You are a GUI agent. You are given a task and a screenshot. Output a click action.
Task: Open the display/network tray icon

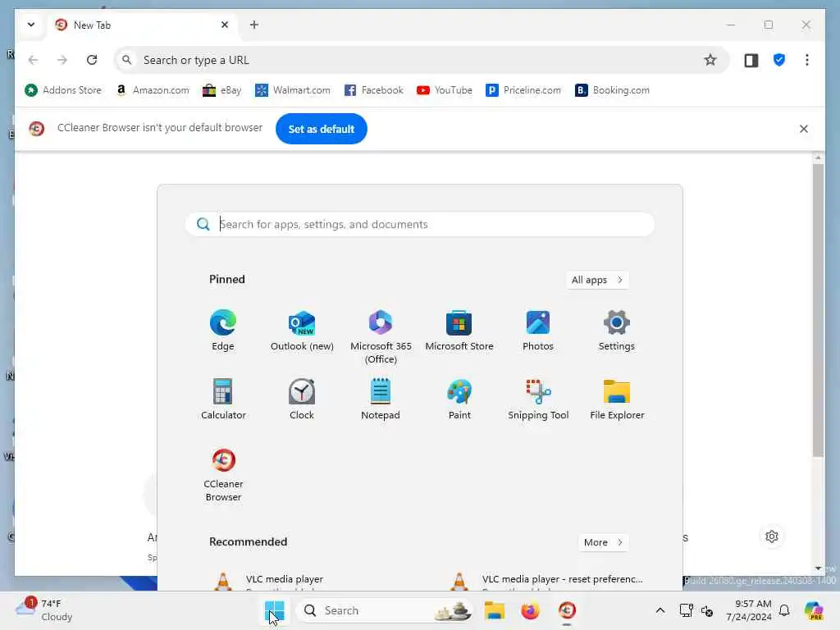coord(686,610)
